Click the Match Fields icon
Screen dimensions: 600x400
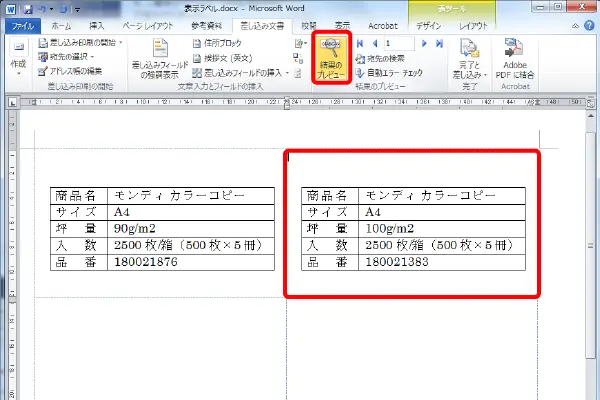tap(298, 58)
